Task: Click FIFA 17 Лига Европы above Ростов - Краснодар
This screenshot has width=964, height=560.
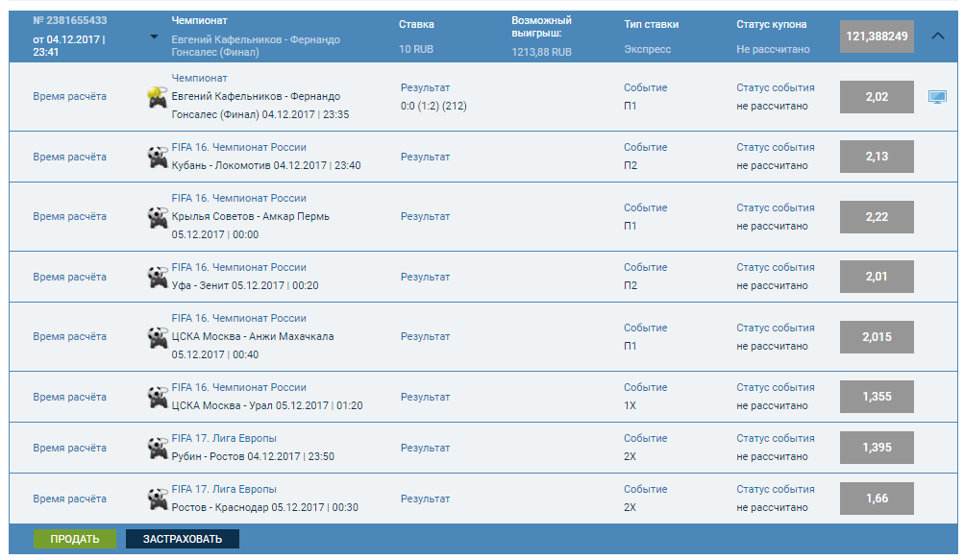Action: click(224, 489)
